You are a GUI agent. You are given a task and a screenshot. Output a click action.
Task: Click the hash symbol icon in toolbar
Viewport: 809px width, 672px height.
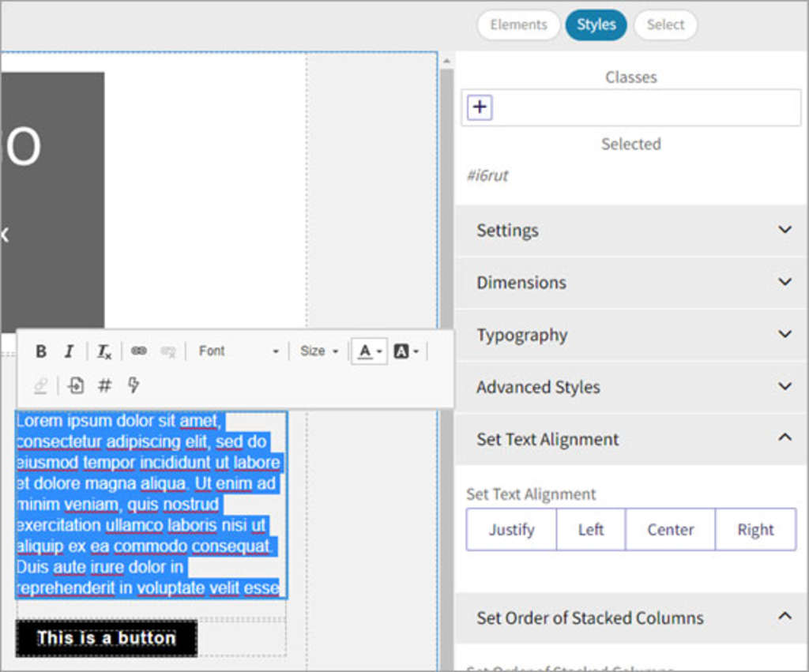pos(104,385)
